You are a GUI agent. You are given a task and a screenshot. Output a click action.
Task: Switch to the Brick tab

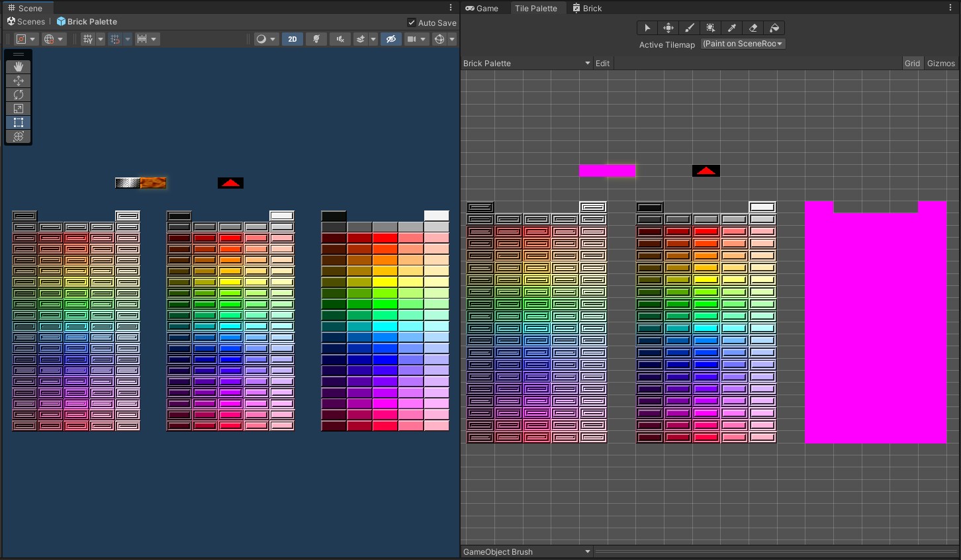coord(587,8)
